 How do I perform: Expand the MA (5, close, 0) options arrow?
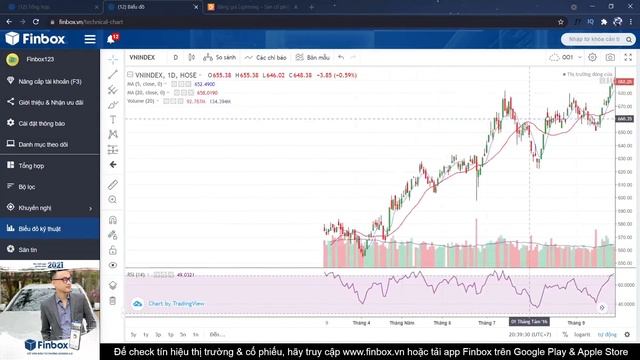(x=165, y=84)
